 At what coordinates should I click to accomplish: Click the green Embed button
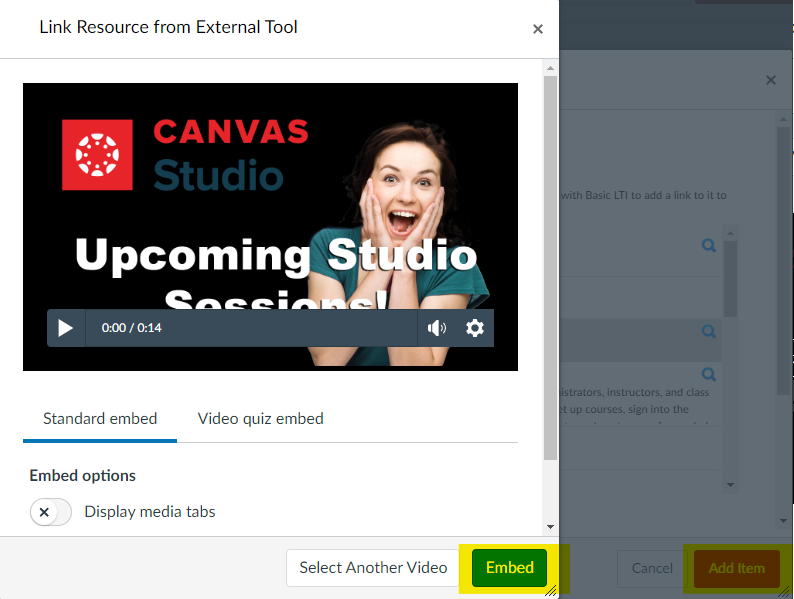pos(509,568)
